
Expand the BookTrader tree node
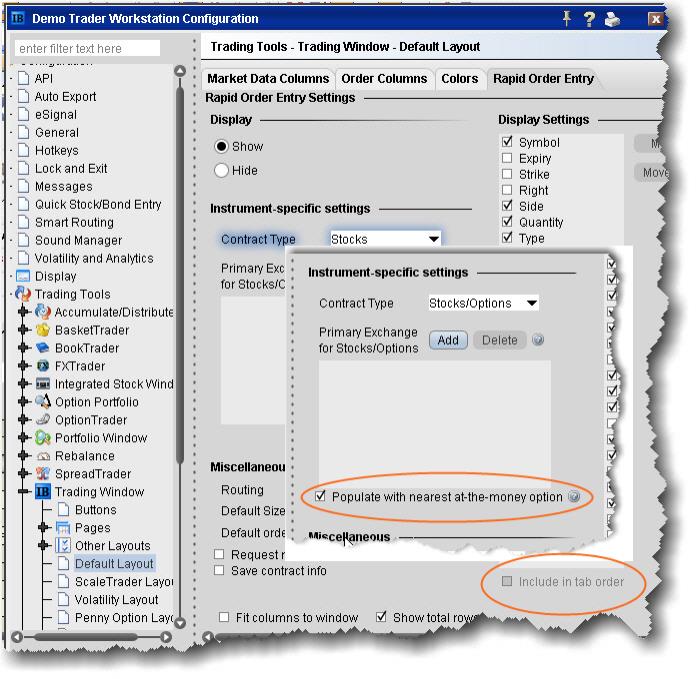[x=24, y=348]
